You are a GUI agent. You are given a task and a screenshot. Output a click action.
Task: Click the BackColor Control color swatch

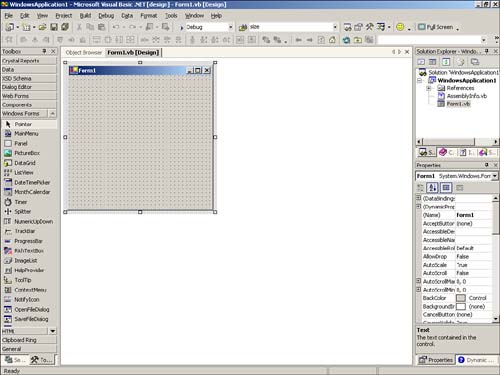click(x=461, y=298)
